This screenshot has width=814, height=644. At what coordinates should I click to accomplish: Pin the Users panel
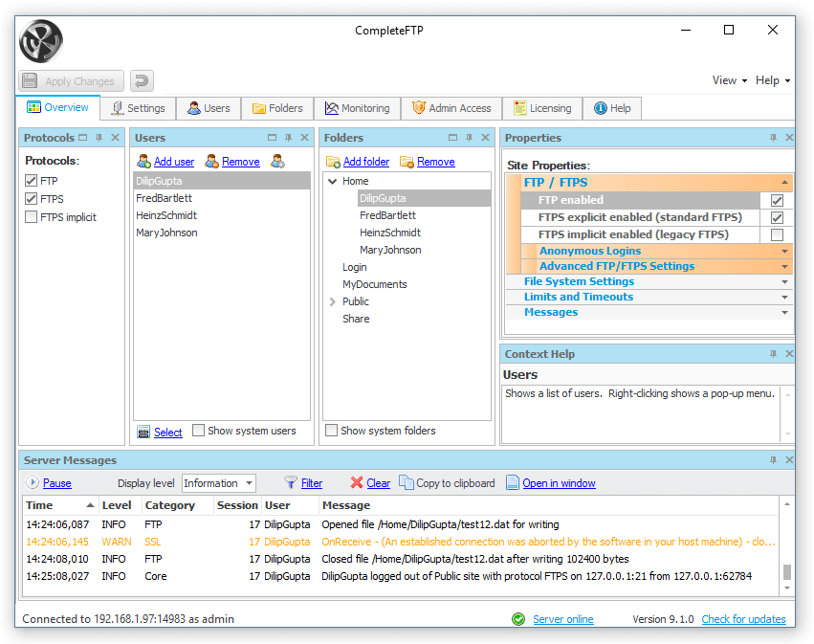coord(288,138)
